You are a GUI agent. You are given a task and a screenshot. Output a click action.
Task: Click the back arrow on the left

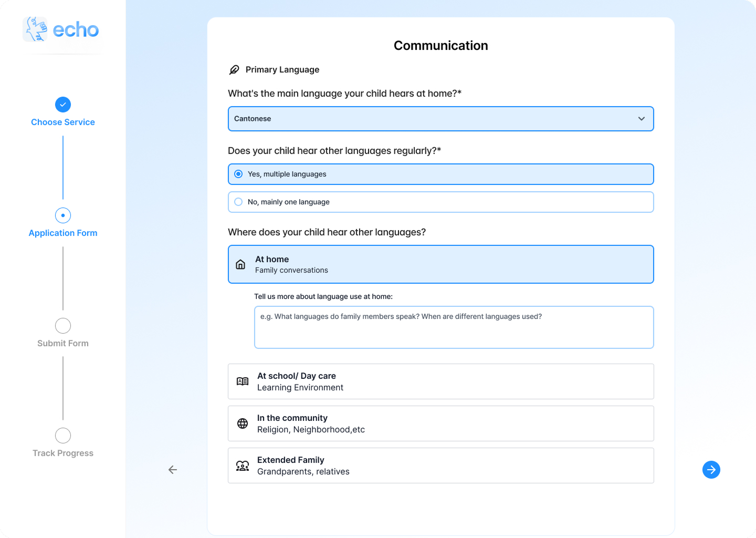173,469
